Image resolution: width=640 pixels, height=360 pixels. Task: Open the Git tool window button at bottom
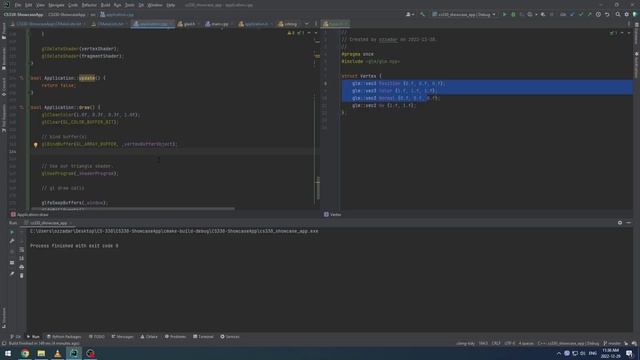point(16,337)
